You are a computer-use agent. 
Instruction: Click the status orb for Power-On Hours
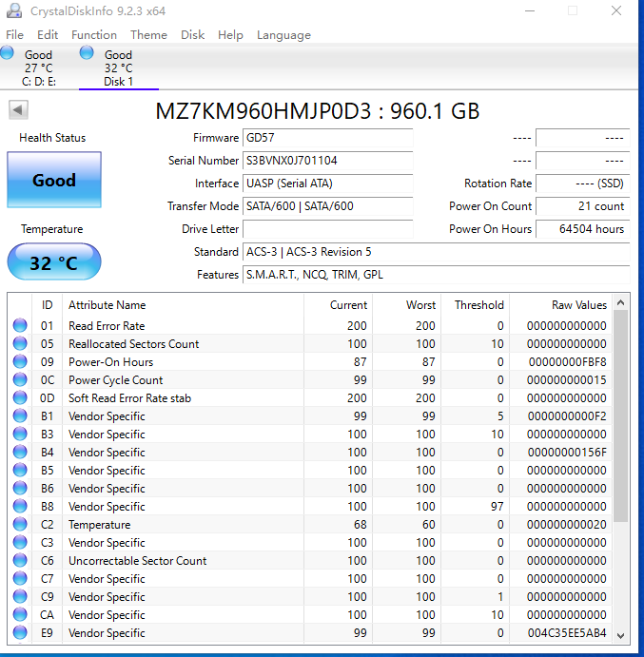point(20,361)
